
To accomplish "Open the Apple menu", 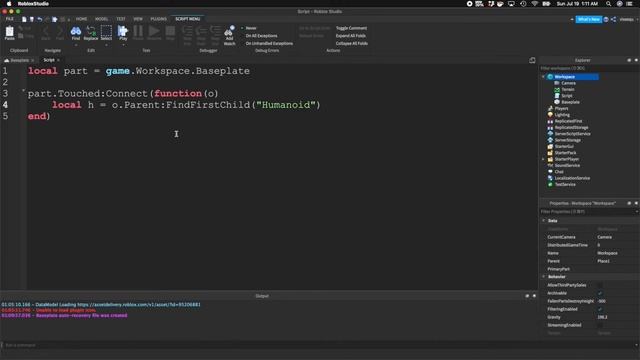I will [x=9, y=4].
